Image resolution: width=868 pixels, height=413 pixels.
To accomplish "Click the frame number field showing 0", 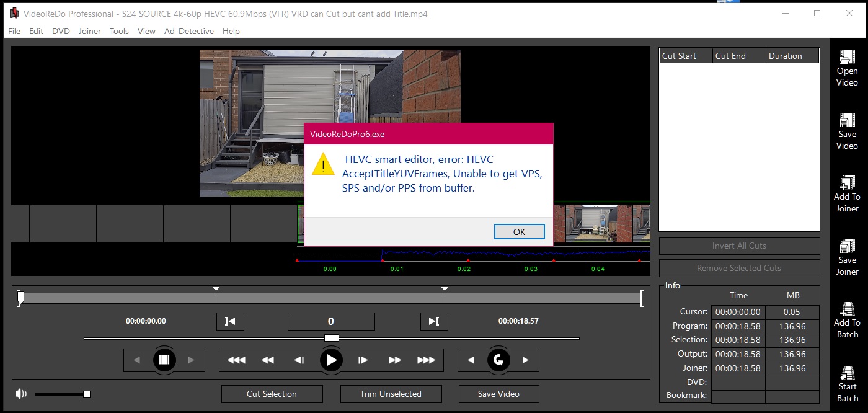I will click(x=331, y=321).
